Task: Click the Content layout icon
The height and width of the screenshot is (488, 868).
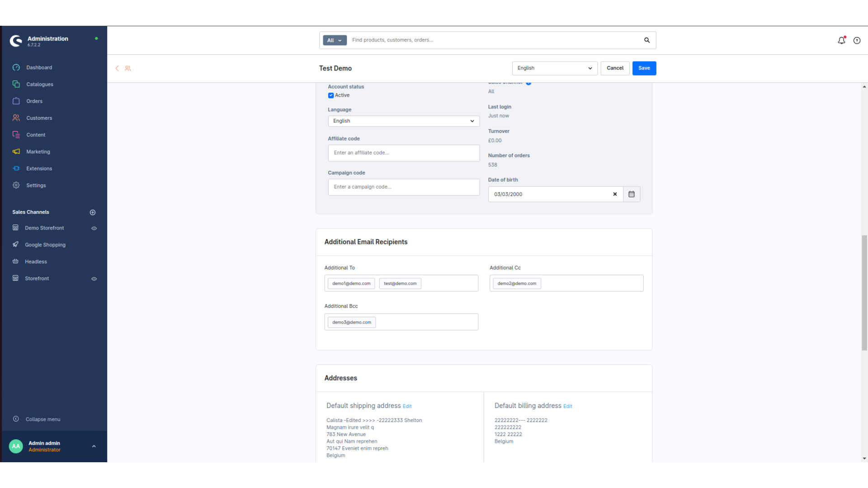Action: click(x=16, y=135)
